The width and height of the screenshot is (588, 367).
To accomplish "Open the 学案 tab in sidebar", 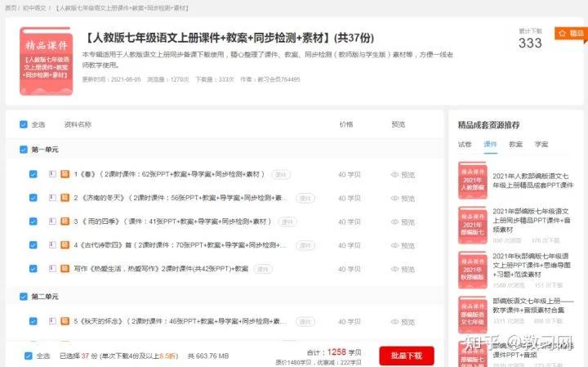I will tap(541, 144).
